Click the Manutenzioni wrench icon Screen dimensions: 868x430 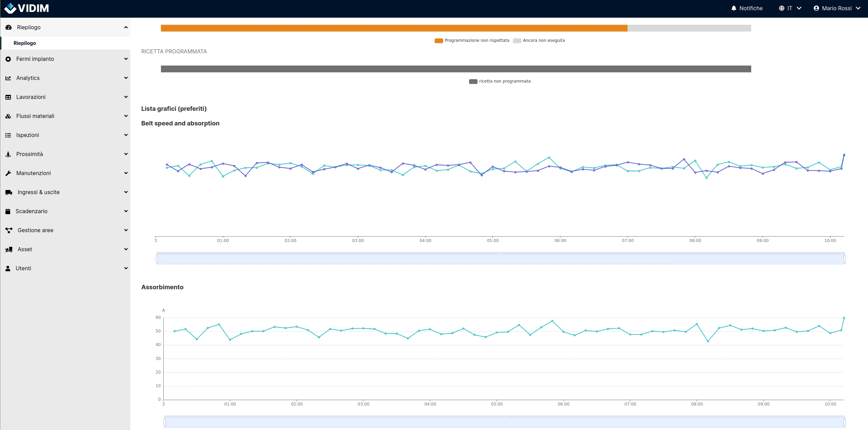(x=8, y=173)
